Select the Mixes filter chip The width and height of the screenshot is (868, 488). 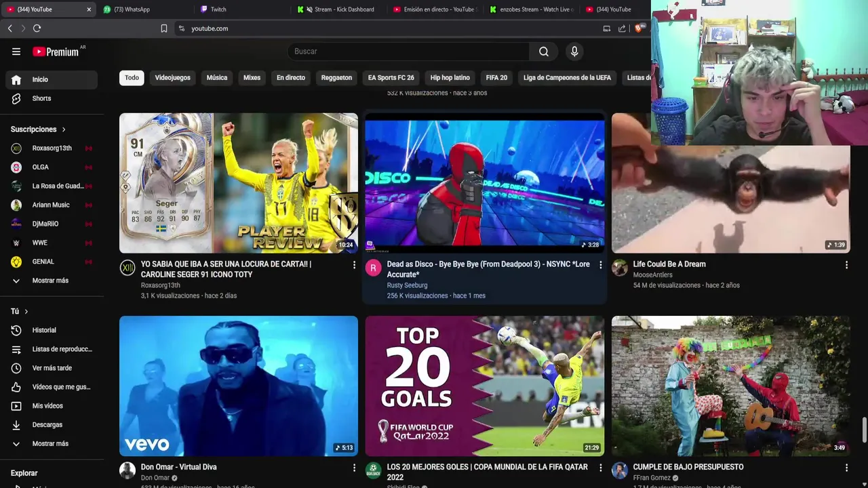pos(252,78)
